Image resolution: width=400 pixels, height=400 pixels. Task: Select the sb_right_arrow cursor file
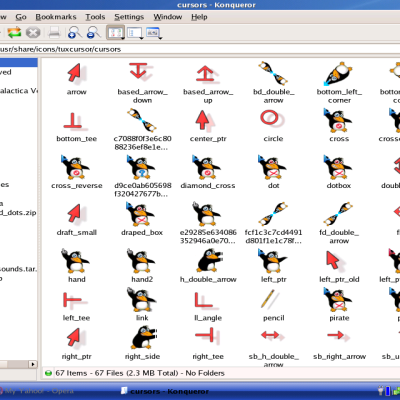coord(339,345)
